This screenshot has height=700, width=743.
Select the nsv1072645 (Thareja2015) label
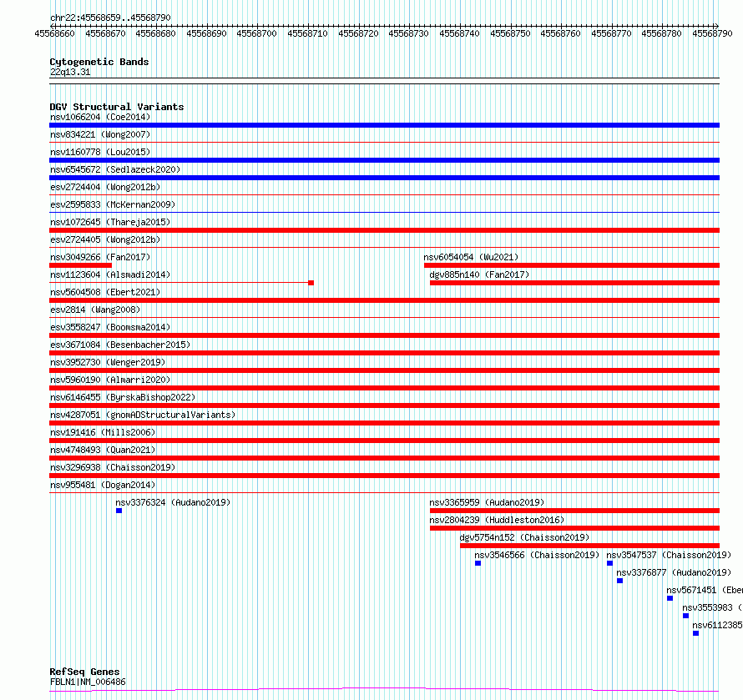[110, 222]
